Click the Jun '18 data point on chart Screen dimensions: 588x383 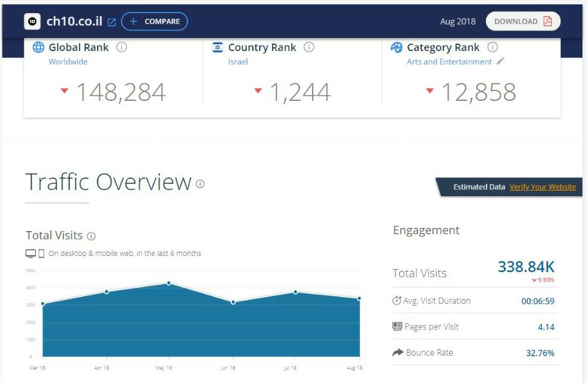pyautogui.click(x=233, y=302)
